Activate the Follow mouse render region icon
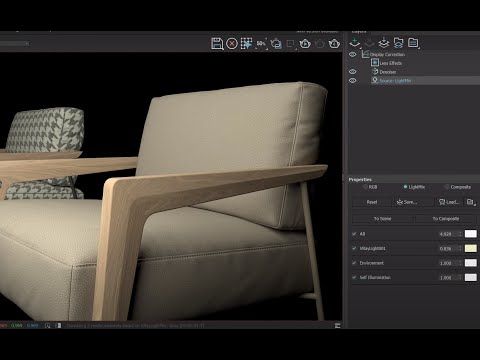The height and width of the screenshot is (360, 480). pos(246,44)
